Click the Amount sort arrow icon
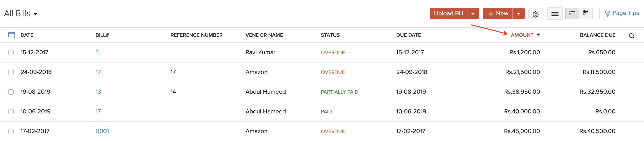This screenshot has width=644, height=141. pos(538,35)
